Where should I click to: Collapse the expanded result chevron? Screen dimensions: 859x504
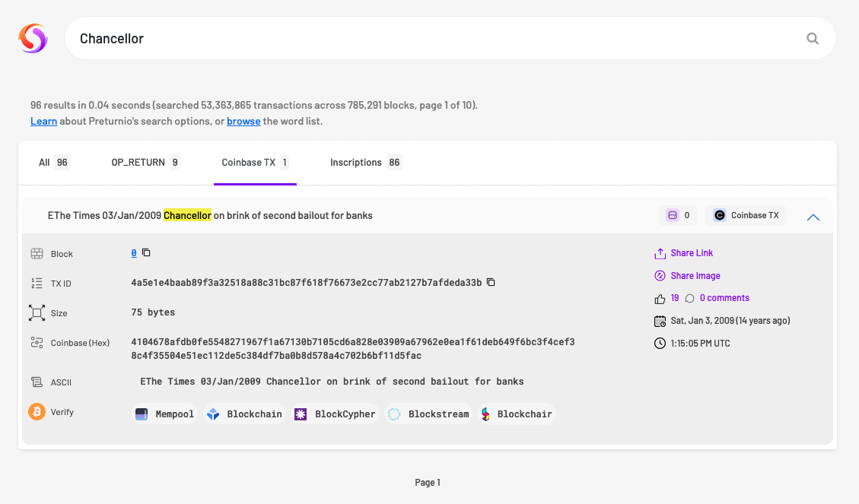coord(813,217)
